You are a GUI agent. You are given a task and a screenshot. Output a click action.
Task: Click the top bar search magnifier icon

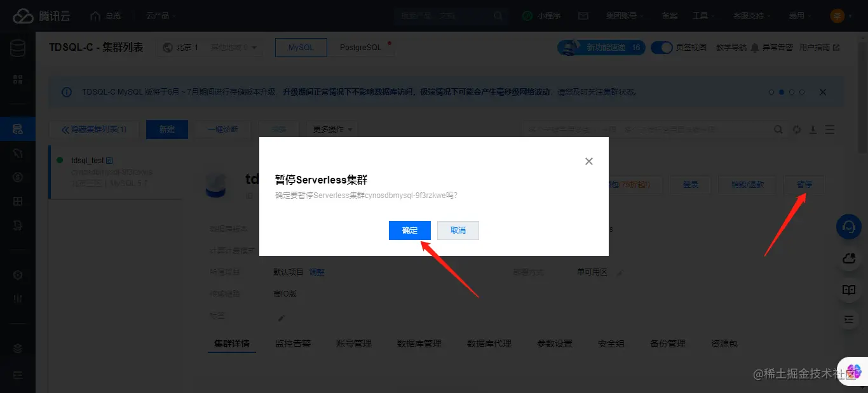pyautogui.click(x=498, y=16)
